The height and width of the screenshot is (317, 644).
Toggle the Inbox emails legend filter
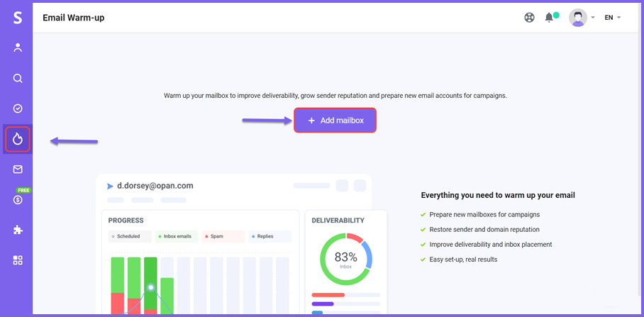tap(177, 237)
